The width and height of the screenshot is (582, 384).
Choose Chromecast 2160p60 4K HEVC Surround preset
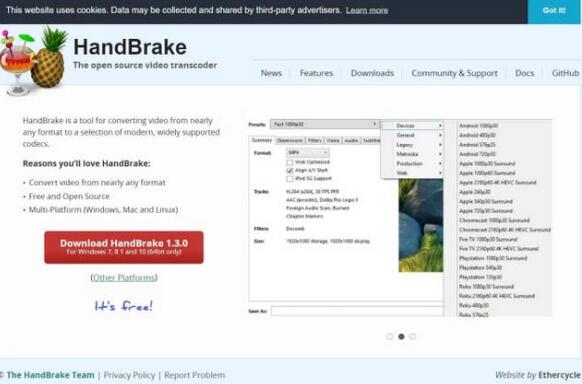504,230
